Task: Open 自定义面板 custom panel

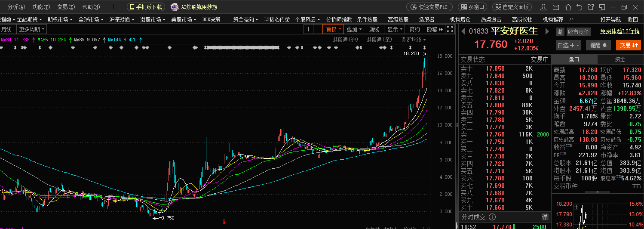Action: [x=512, y=7]
